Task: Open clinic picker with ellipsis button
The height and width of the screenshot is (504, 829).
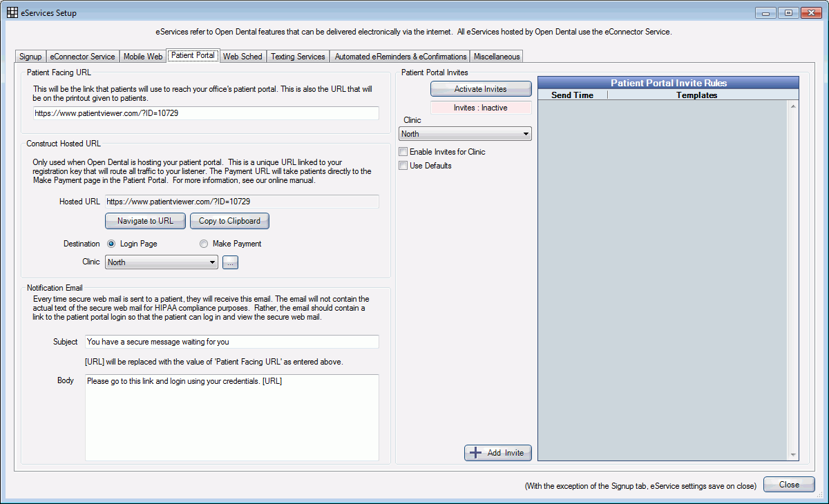Action: tap(230, 262)
